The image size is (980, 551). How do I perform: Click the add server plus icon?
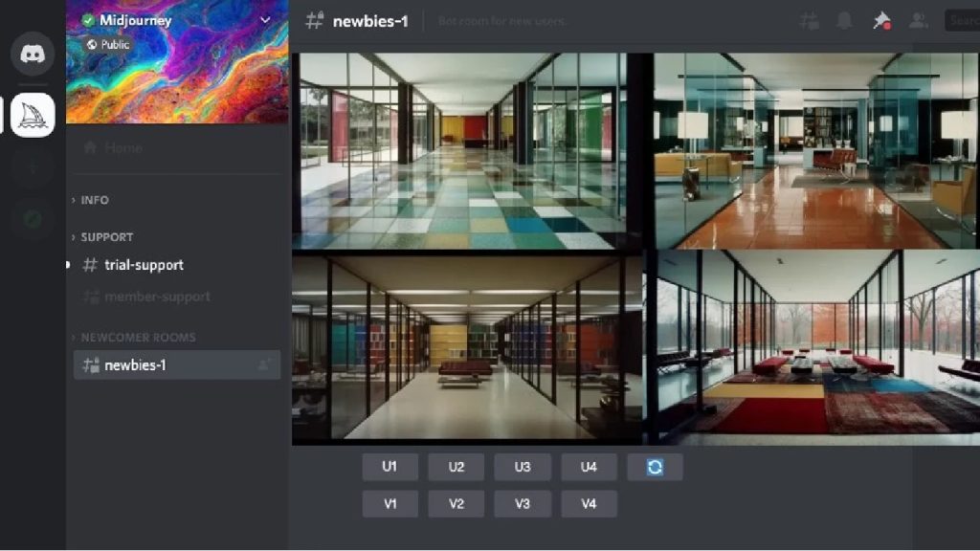click(33, 167)
